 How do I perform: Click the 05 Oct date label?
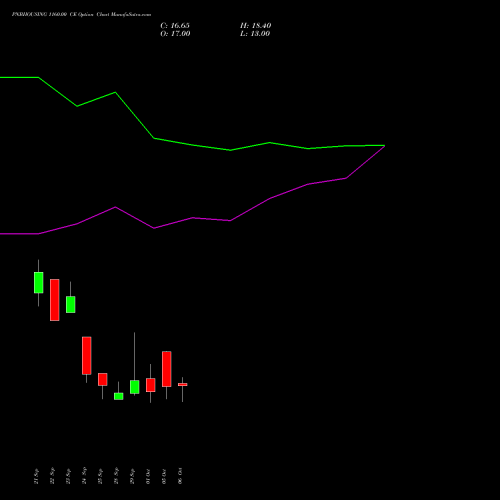(164, 477)
